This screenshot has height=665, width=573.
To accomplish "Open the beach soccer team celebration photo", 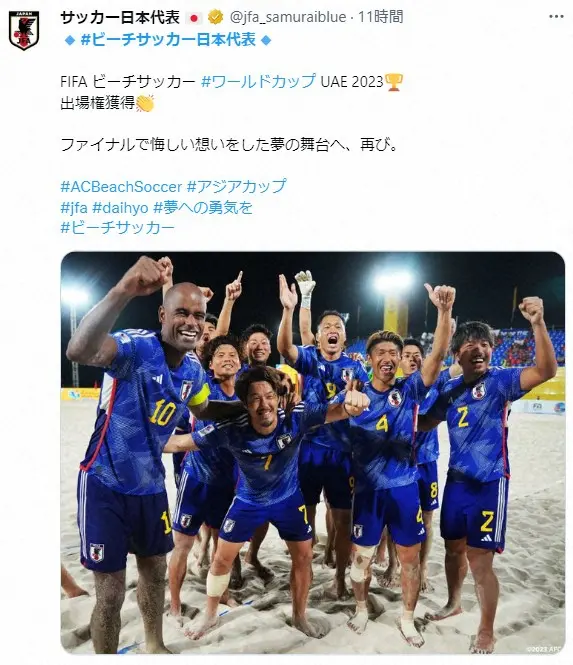I will click(x=313, y=453).
